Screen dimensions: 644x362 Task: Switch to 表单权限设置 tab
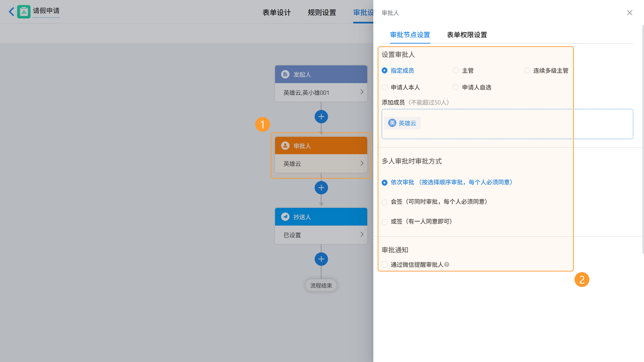pyautogui.click(x=467, y=35)
